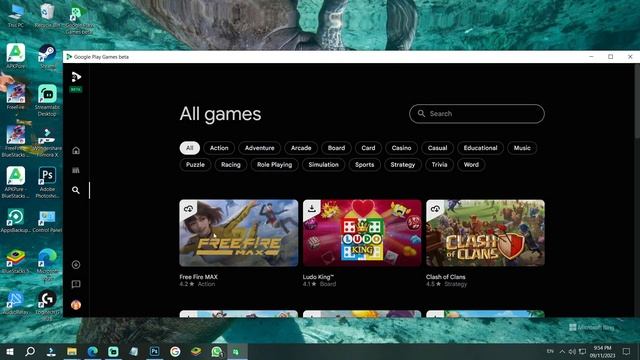Select the BlueStacks 5 desktop shortcut

(16, 262)
